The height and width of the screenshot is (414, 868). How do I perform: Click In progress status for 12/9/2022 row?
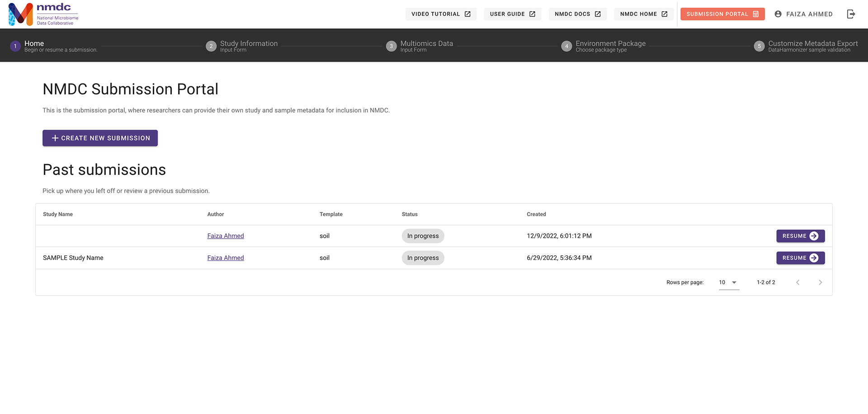point(423,236)
